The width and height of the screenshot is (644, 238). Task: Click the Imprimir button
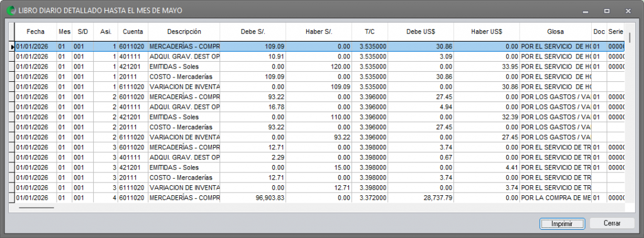(x=562, y=223)
